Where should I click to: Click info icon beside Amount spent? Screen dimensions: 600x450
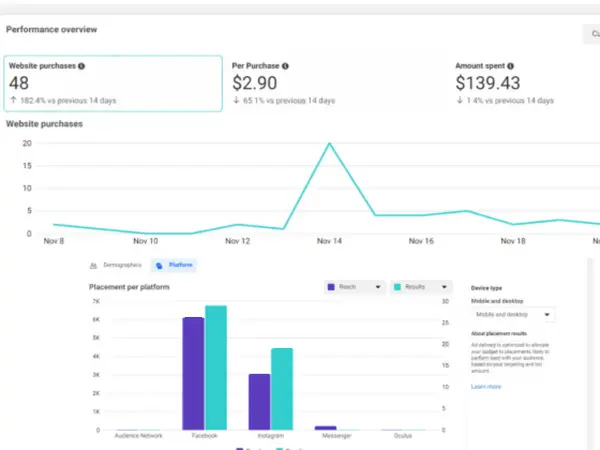pyautogui.click(x=510, y=66)
